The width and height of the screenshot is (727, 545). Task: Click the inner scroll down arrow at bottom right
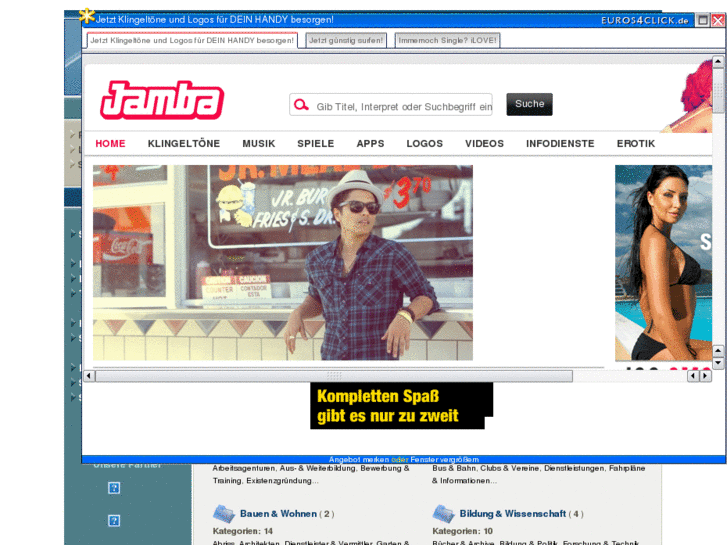[x=718, y=362]
